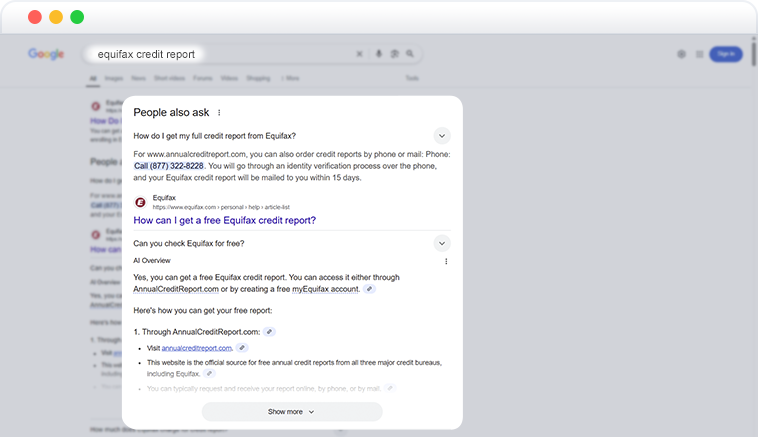
Task: Click the green window maximize button
Action: point(77,17)
